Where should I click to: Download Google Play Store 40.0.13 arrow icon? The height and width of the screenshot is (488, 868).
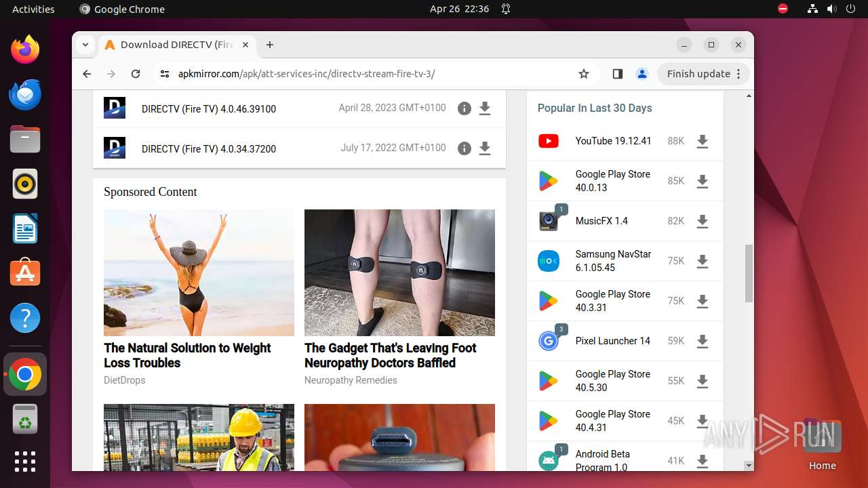(703, 181)
